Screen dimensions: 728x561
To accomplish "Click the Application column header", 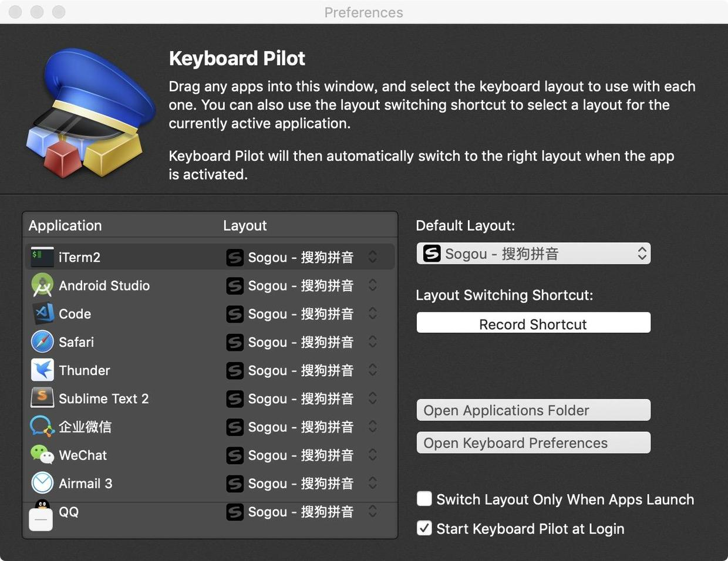I will (65, 225).
